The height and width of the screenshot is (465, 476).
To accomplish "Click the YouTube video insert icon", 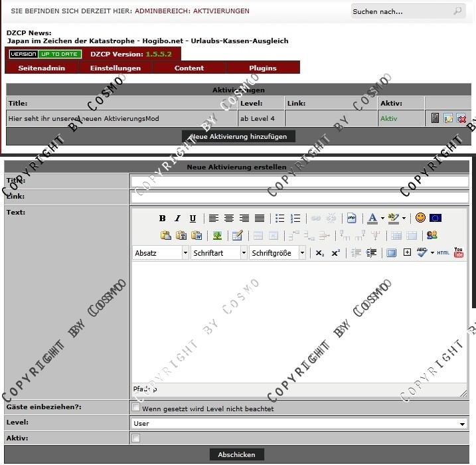I will (459, 252).
